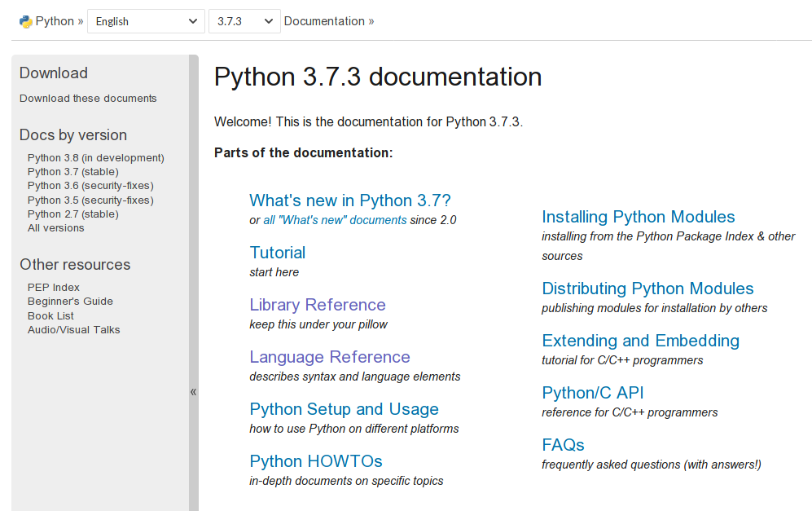Open Python Setup and Usage

click(344, 409)
